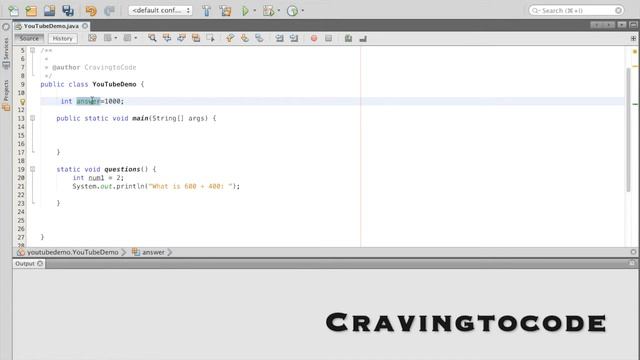
Task: Open the editor Forward history dropdown arrow
Action: (136, 38)
